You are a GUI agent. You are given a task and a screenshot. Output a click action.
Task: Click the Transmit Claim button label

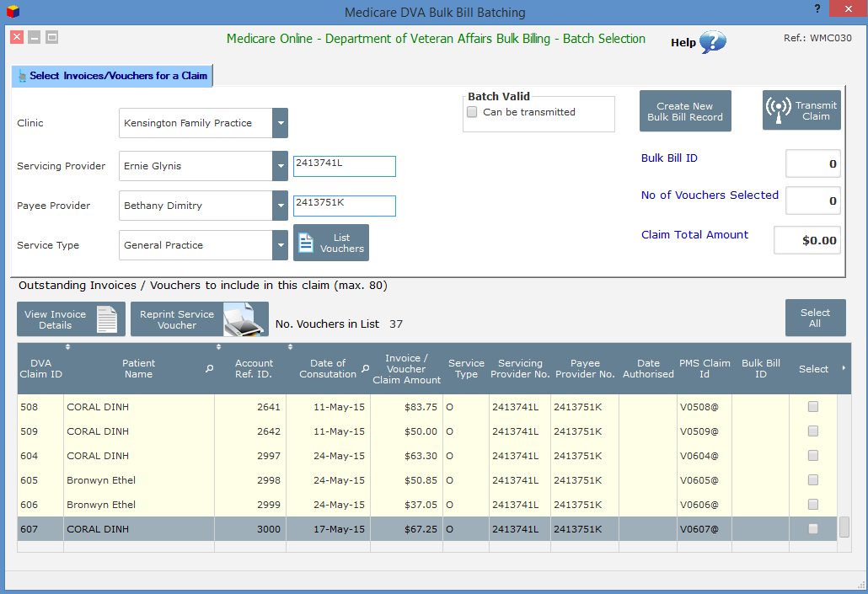tap(816, 110)
